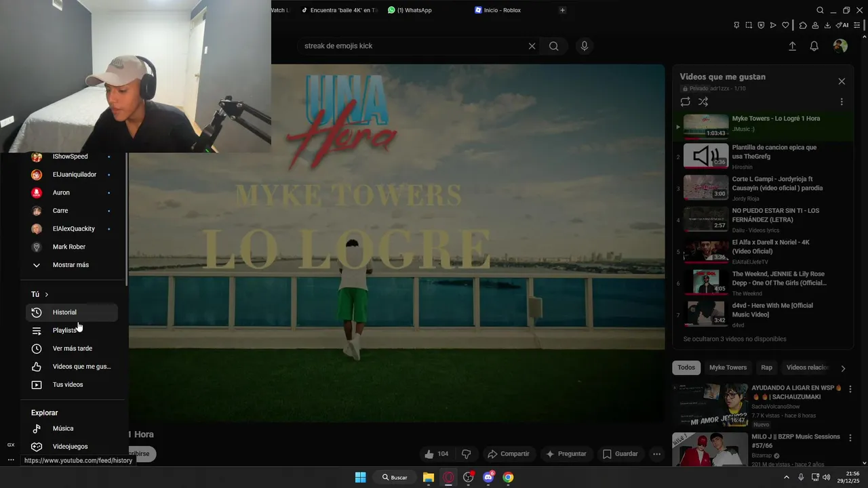
Task: Open Mark Rober channel subscription
Action: click(x=72, y=247)
